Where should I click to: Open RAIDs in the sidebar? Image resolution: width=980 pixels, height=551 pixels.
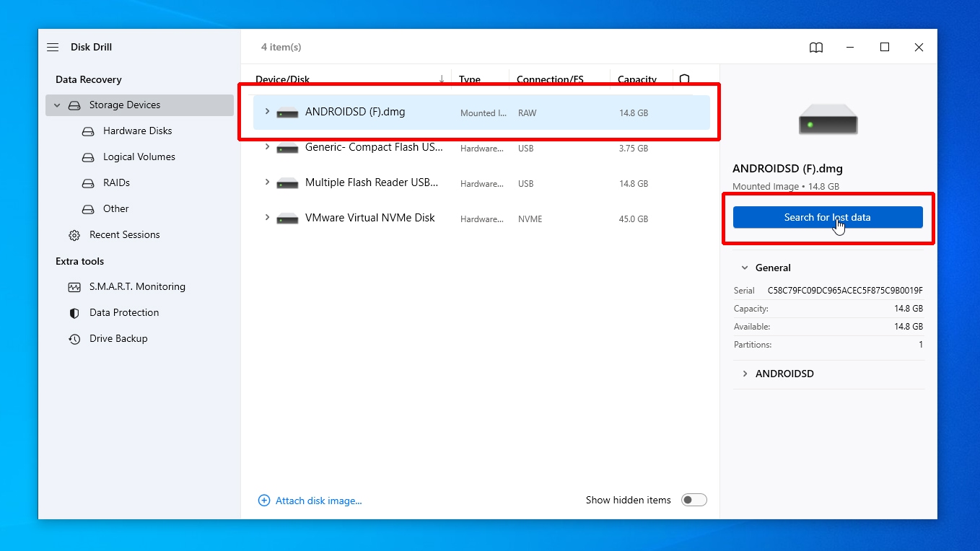tap(116, 183)
